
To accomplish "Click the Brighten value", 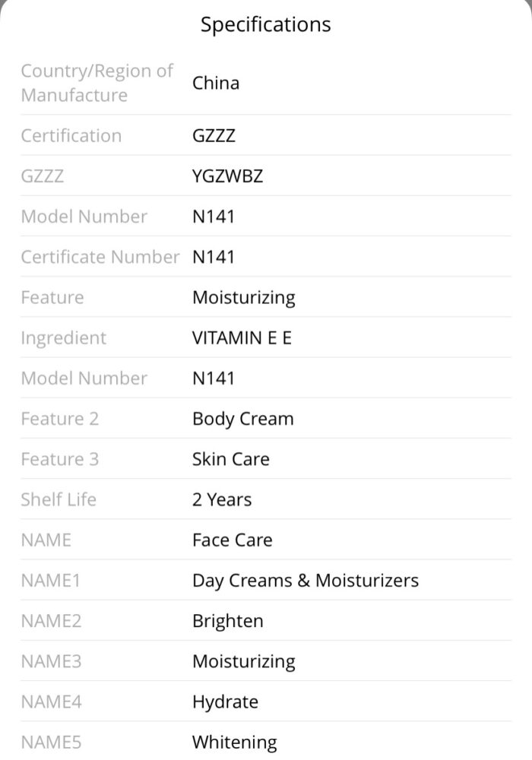I will tap(228, 622).
